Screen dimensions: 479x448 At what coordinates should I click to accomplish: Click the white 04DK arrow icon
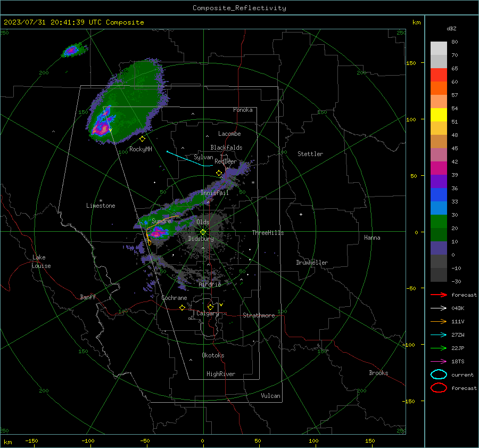pos(439,308)
